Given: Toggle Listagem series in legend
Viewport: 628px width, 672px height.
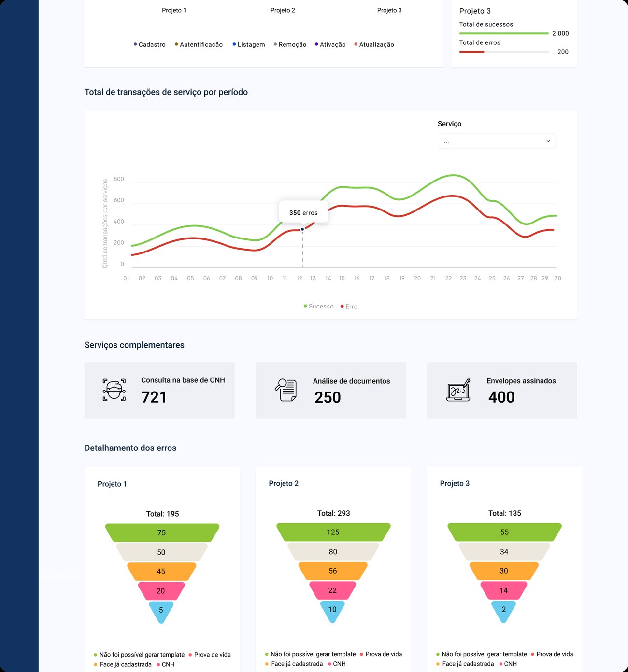Looking at the screenshot, I should tap(248, 44).
